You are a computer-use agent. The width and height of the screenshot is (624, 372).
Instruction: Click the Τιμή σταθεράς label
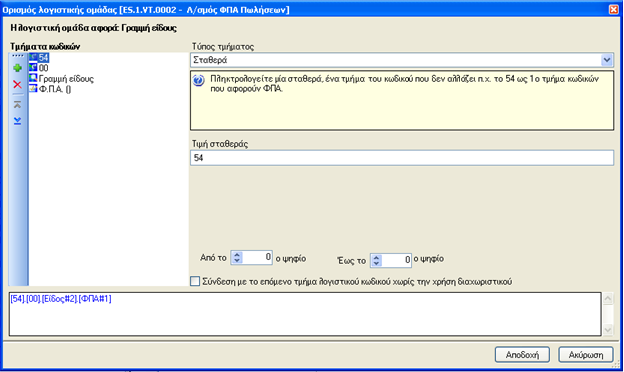220,144
